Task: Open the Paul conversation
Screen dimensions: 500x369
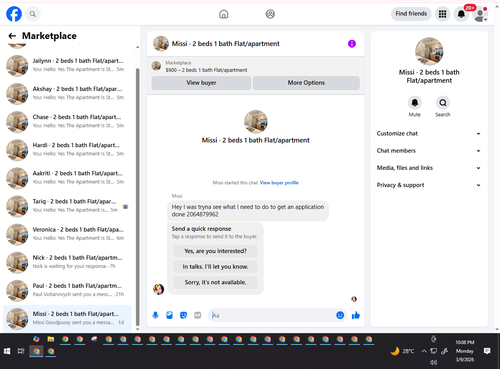Action: pyautogui.click(x=67, y=290)
